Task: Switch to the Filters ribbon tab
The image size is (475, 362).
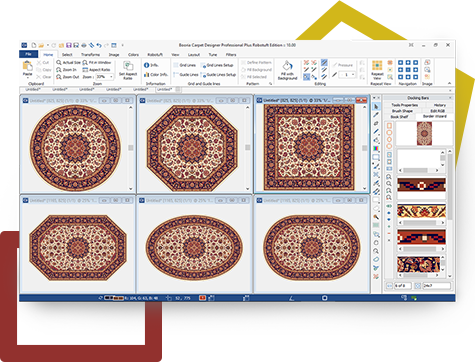Action: click(231, 55)
